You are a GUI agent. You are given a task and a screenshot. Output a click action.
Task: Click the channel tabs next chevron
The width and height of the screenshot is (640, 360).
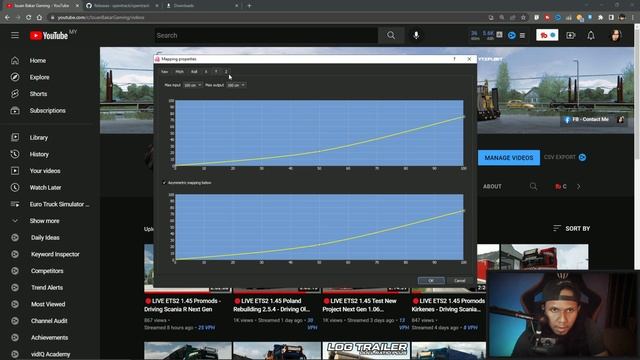coord(579,187)
